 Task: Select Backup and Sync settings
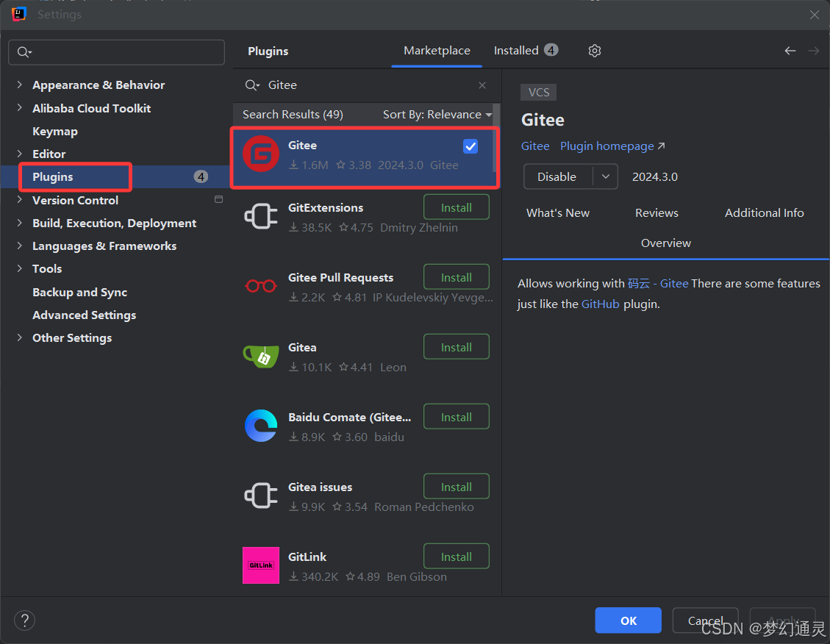[x=80, y=292]
